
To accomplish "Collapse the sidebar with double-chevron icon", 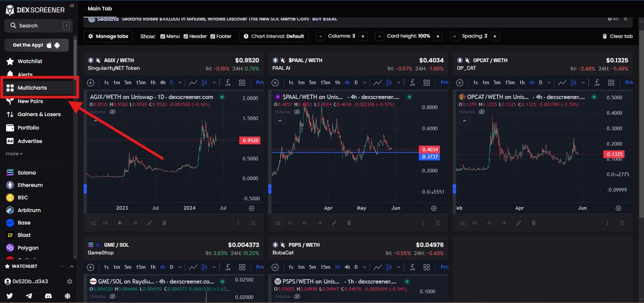I will (71, 6).
